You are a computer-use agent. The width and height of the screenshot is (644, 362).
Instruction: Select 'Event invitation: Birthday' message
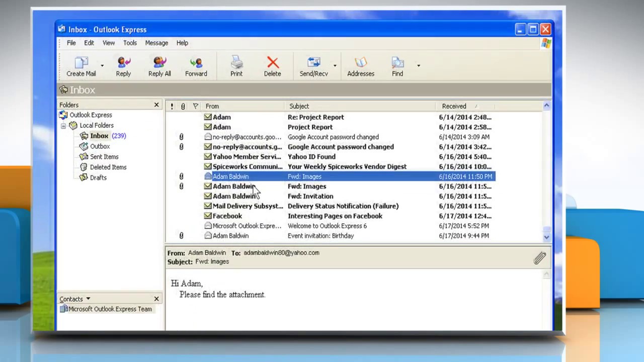coord(331,236)
